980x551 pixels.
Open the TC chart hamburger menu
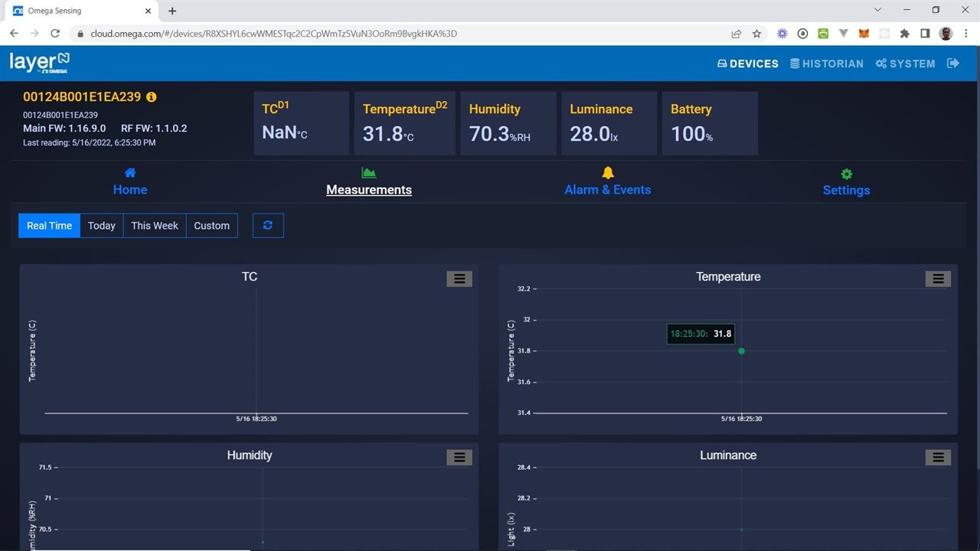pos(459,279)
